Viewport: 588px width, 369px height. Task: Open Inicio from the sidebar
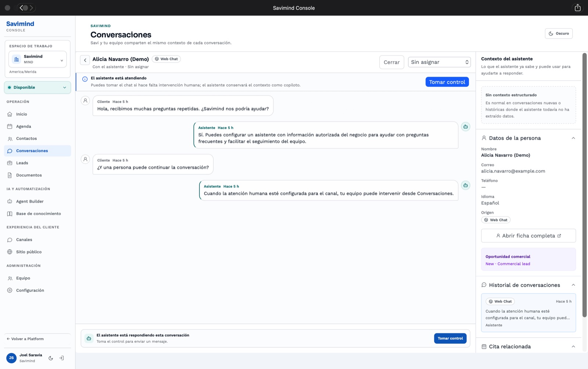click(37, 114)
